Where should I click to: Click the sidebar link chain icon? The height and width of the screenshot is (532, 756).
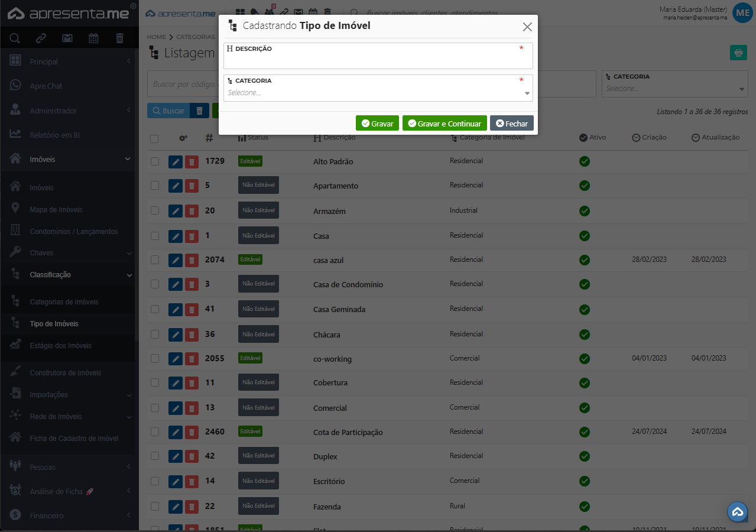pyautogui.click(x=41, y=38)
